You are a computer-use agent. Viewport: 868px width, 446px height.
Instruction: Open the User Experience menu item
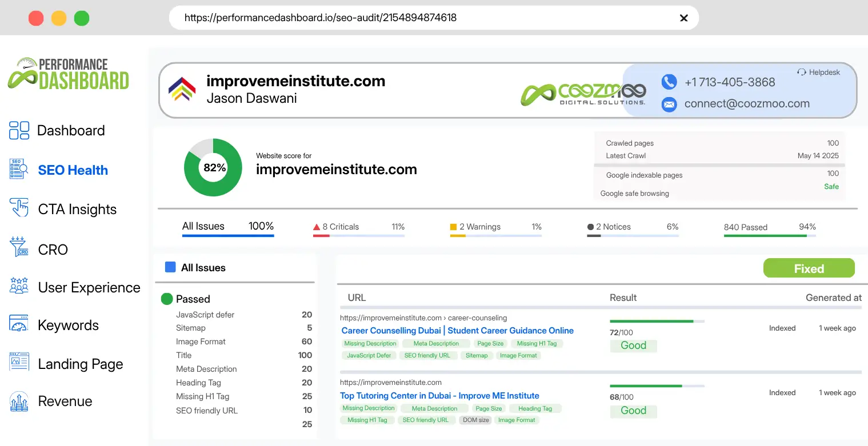pos(89,287)
